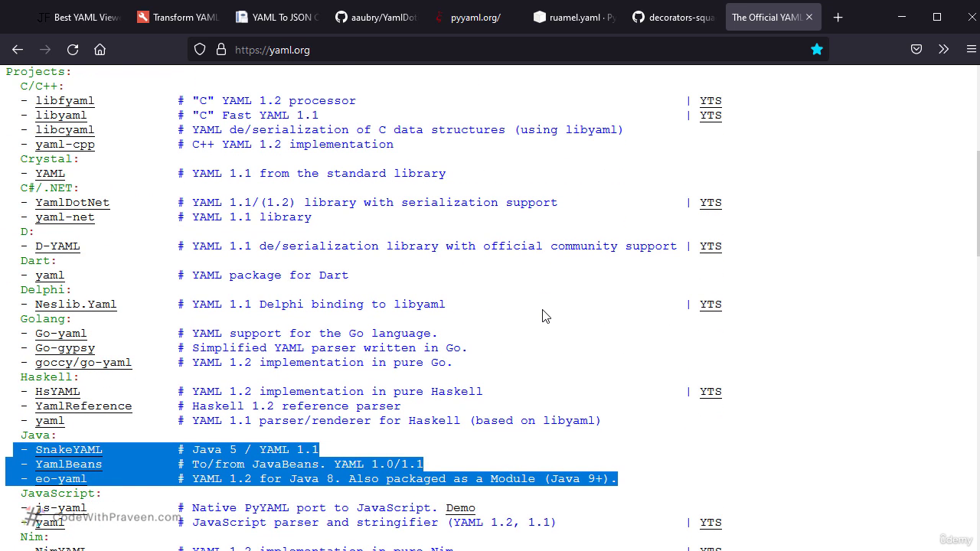980x551 pixels.
Task: Open the Neslib.Yaml project link
Action: [76, 305]
